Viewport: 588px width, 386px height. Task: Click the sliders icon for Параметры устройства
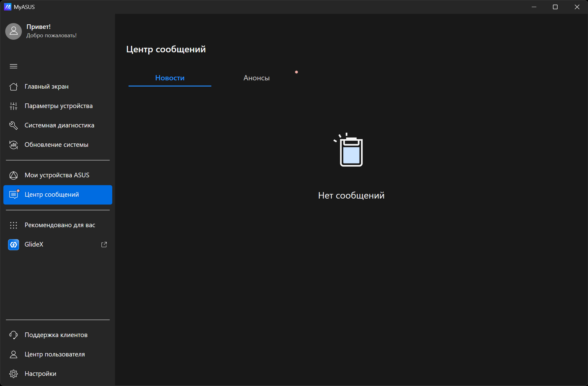pos(14,106)
